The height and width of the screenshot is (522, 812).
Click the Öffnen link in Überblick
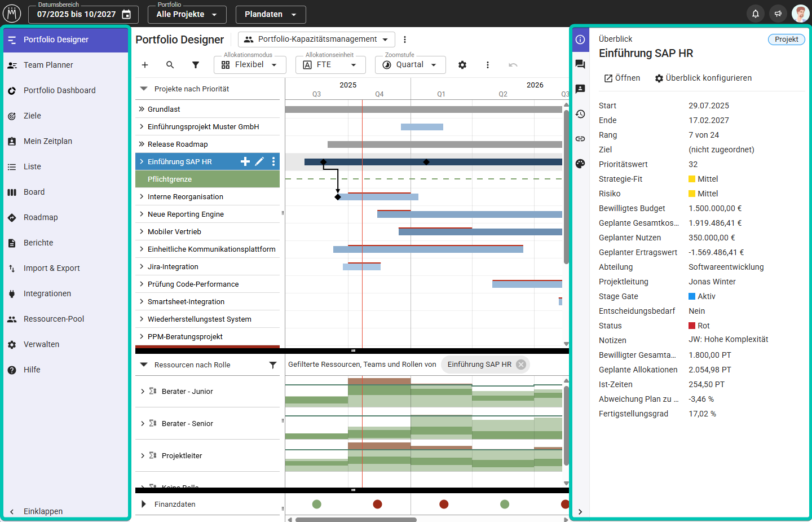tap(622, 78)
